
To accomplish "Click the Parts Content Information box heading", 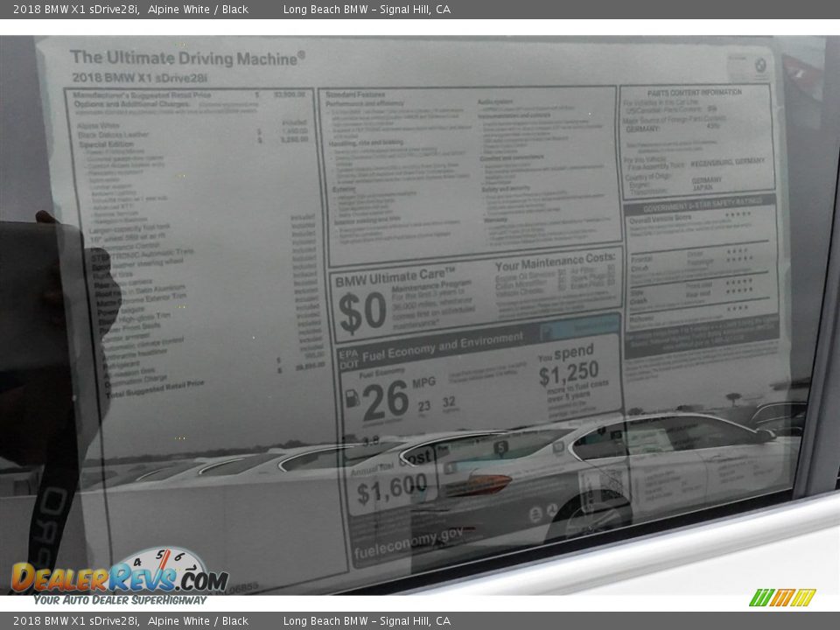I will pyautogui.click(x=694, y=92).
